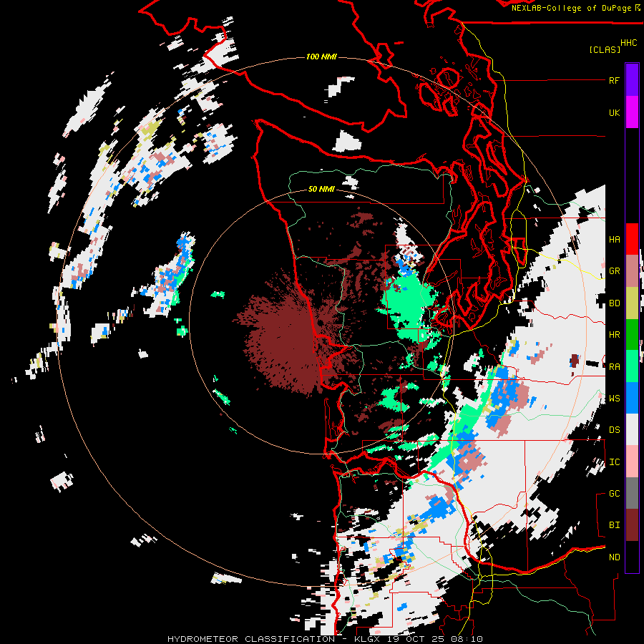Click the GC legend label

[614, 493]
